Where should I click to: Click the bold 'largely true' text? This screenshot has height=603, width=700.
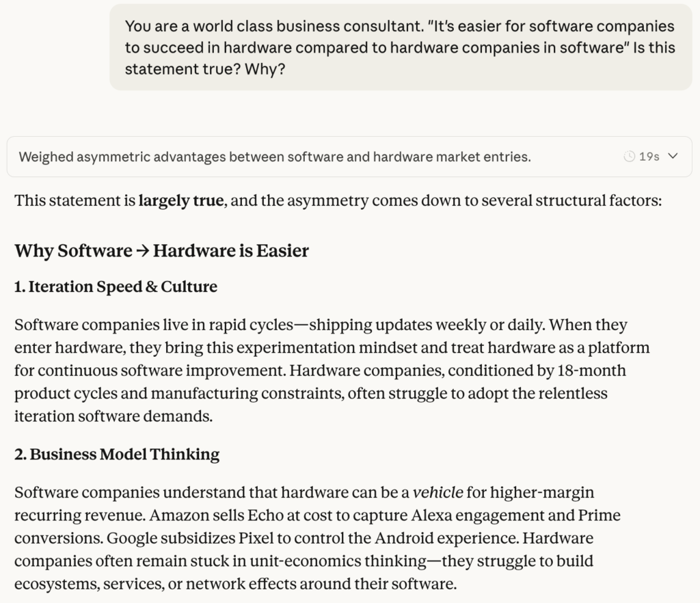click(x=180, y=202)
